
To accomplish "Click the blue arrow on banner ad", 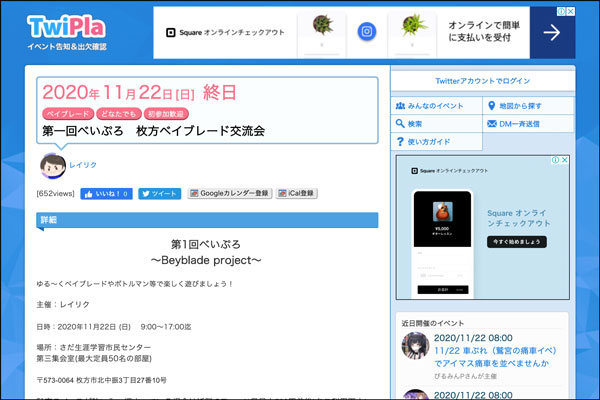I will [x=551, y=33].
